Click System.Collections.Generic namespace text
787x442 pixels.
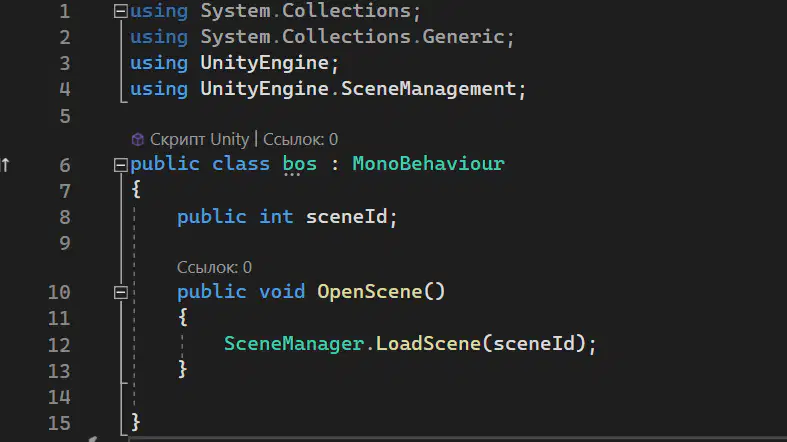[352, 37]
